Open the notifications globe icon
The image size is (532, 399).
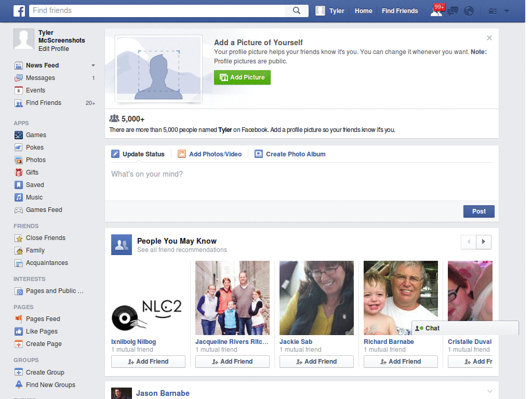pyautogui.click(x=469, y=11)
